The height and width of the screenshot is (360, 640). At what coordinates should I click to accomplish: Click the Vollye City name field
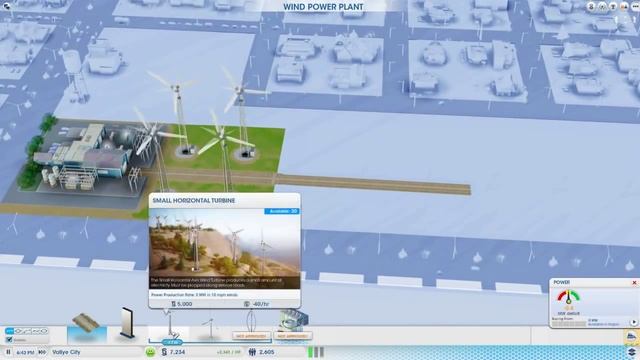[x=96, y=352]
